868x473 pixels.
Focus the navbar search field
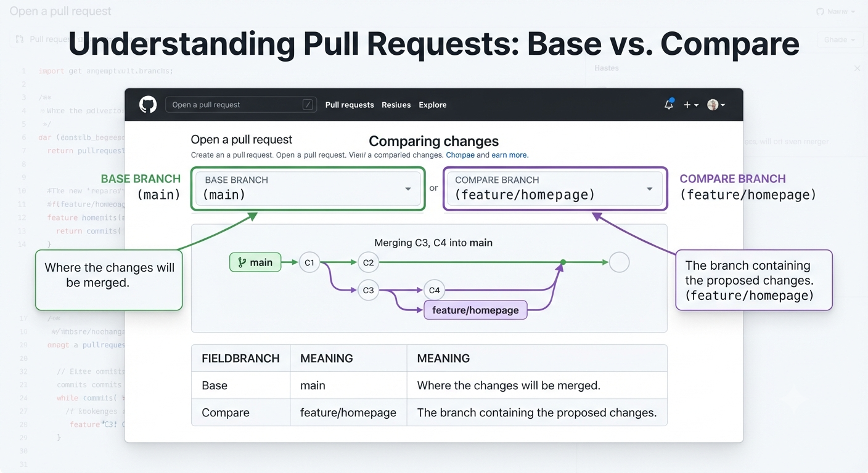[x=241, y=105]
